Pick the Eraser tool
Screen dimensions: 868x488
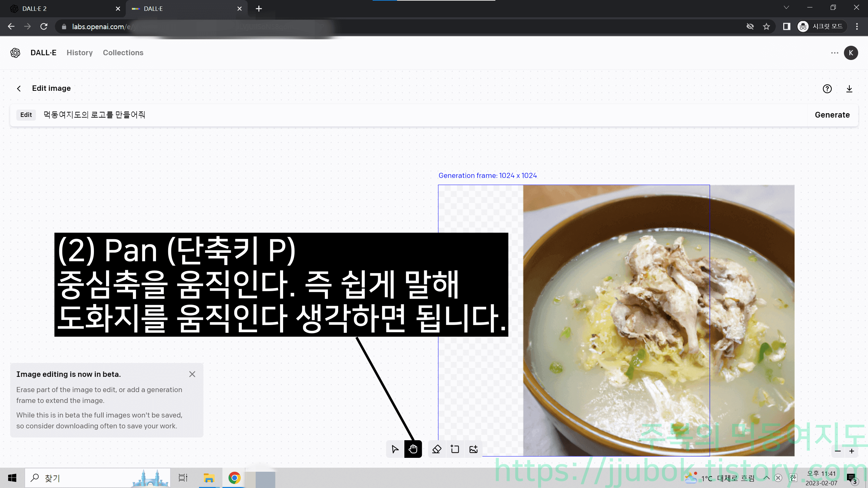[x=437, y=449]
